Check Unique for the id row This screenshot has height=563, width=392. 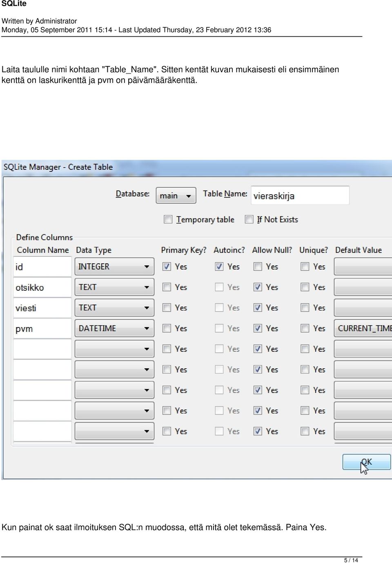(305, 267)
